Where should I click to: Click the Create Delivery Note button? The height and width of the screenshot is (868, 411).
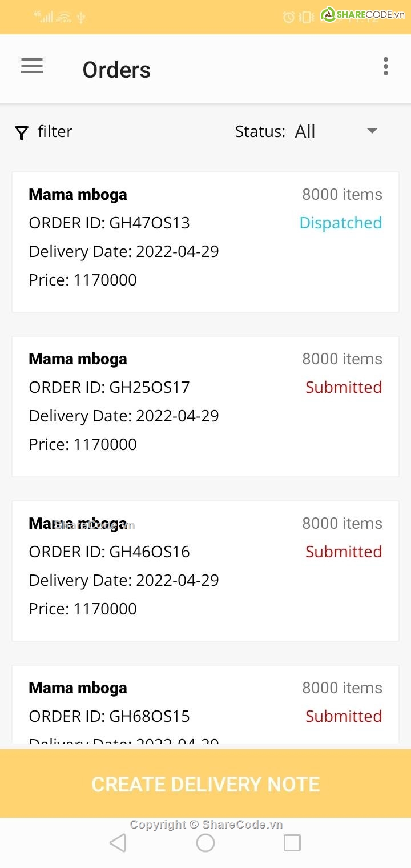pos(205,784)
